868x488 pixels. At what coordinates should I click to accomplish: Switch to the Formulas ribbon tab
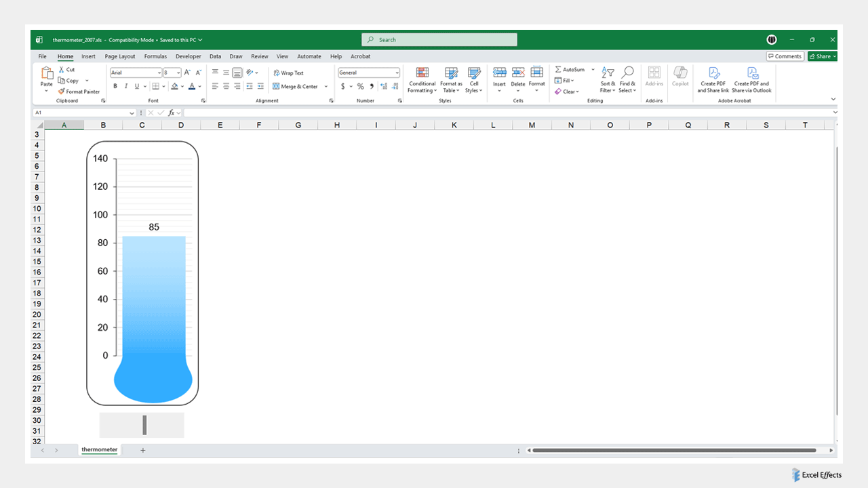pos(155,56)
